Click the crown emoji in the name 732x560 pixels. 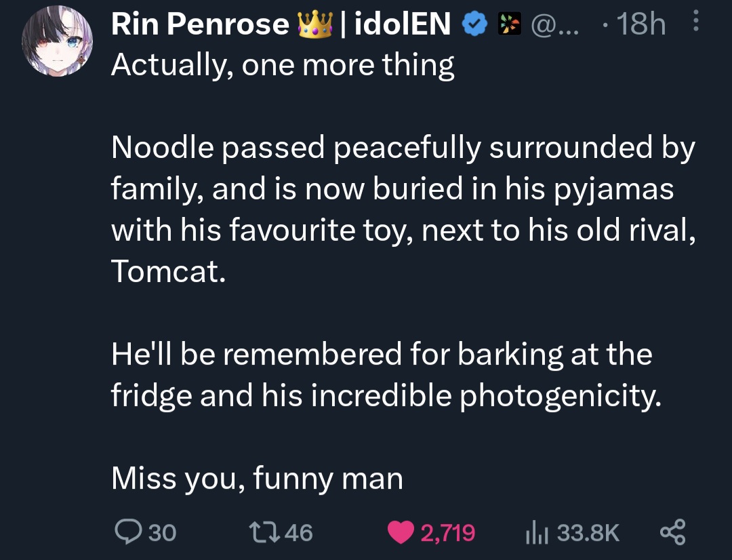coord(315,24)
